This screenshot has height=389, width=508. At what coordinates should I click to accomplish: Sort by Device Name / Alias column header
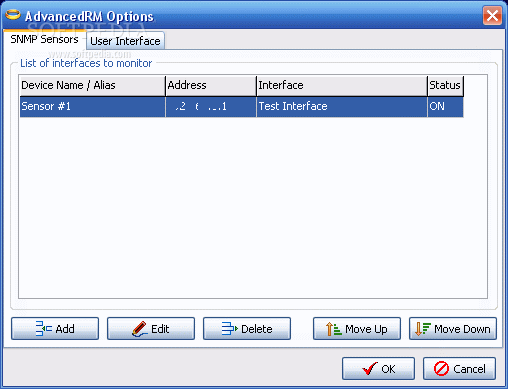pyautogui.click(x=92, y=85)
